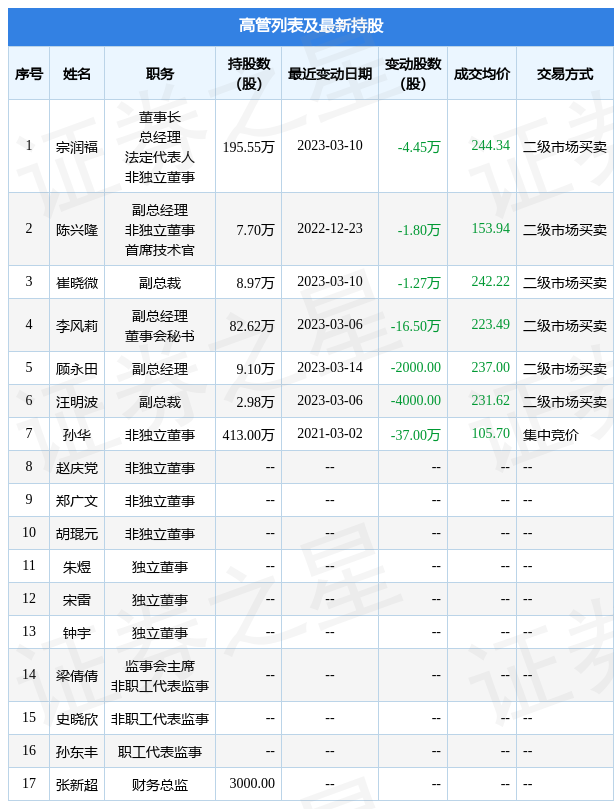614x809 pixels.
Task: Click the holding value 413.00万
Action: 248,434
